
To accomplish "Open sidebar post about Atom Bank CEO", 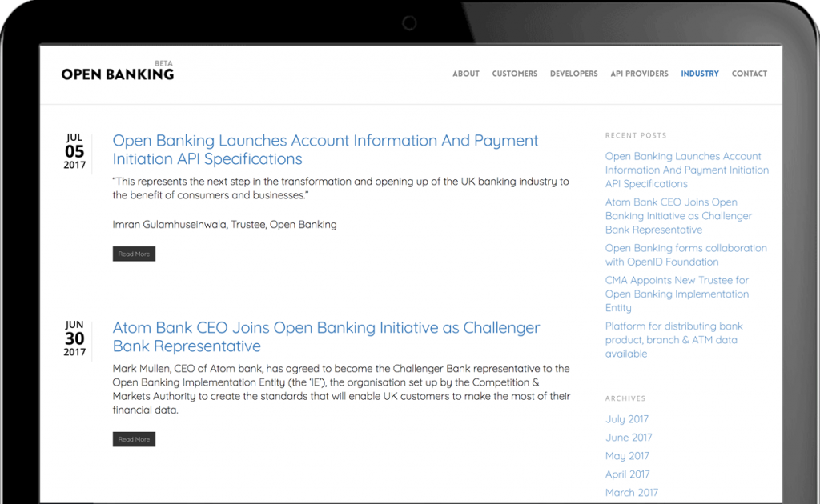I will click(678, 216).
